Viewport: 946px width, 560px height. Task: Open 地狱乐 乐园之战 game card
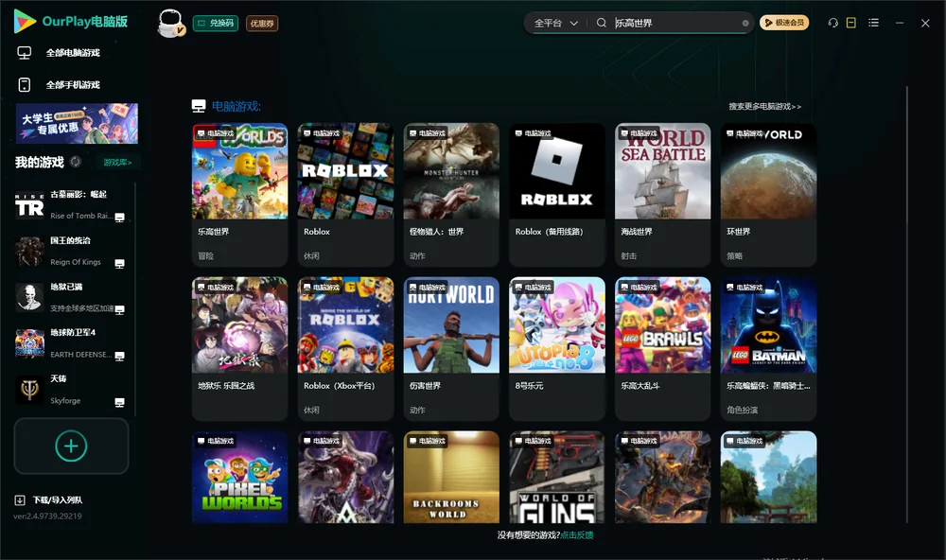click(x=239, y=349)
